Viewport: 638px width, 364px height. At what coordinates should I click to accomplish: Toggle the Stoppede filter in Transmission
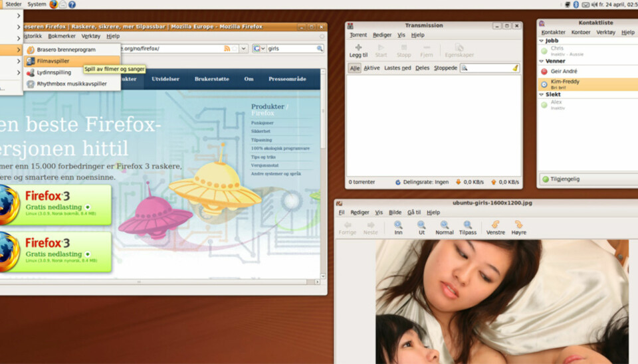tap(445, 68)
